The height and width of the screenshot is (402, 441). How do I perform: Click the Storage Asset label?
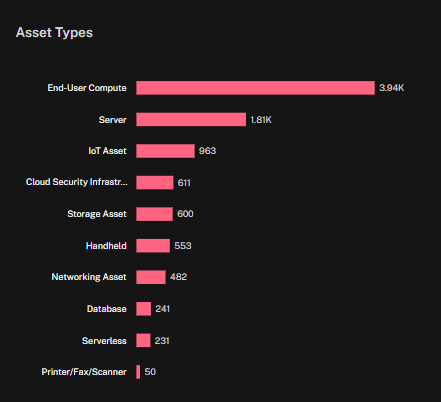pyautogui.click(x=97, y=214)
